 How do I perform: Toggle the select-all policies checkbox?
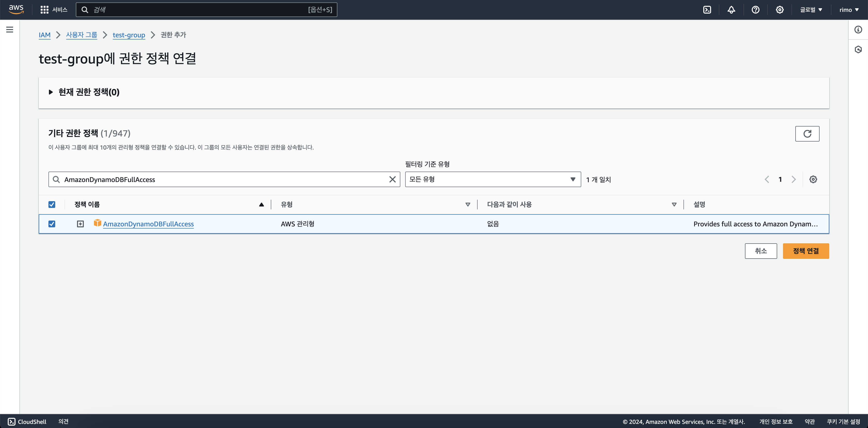pyautogui.click(x=52, y=204)
